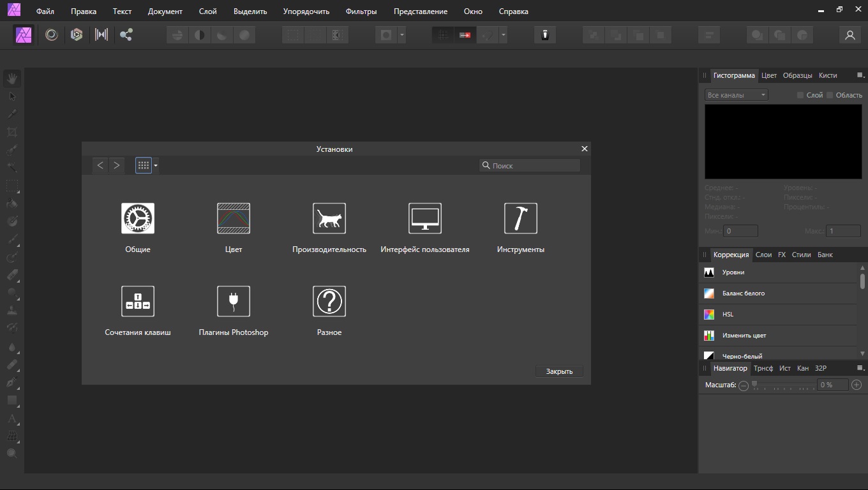Image resolution: width=868 pixels, height=490 pixels.
Task: Expand the Все каналы channel dropdown
Action: (x=736, y=95)
